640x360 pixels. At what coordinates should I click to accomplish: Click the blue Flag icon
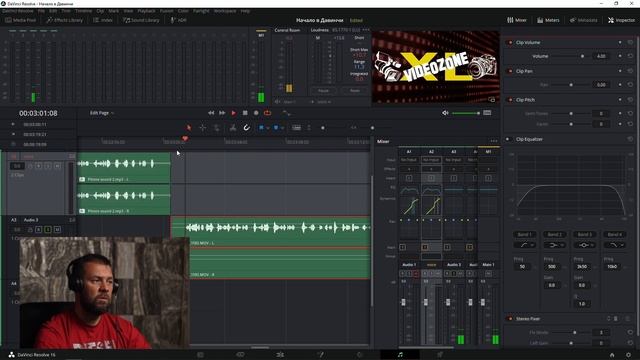pyautogui.click(x=261, y=128)
